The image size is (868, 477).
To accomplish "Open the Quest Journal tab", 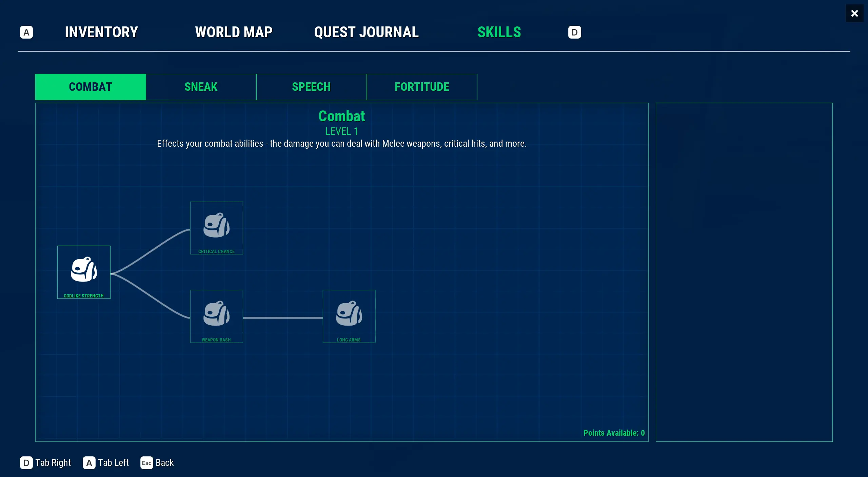I will pos(366,32).
